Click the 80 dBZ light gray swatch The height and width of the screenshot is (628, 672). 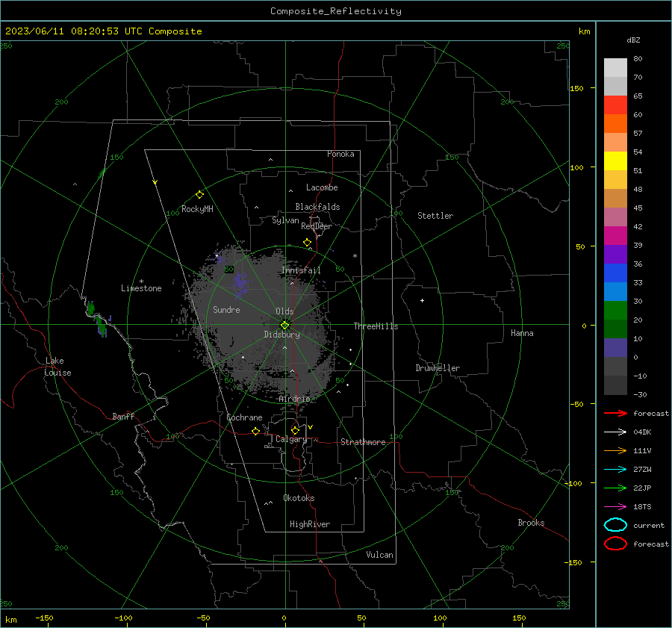pos(615,68)
